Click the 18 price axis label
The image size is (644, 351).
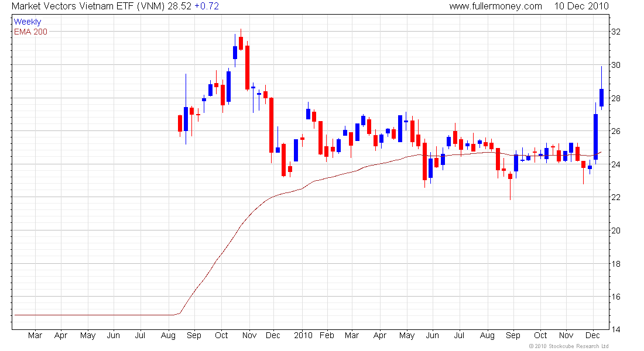click(x=616, y=264)
